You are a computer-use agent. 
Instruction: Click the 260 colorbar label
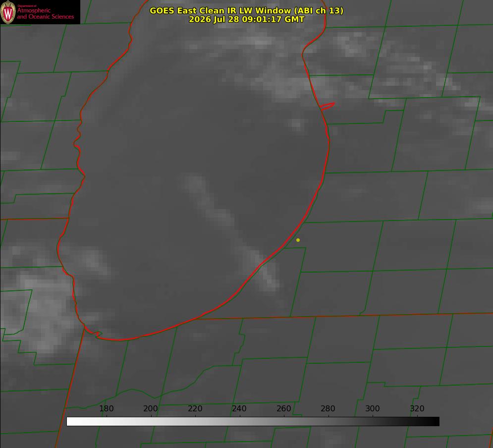click(283, 408)
